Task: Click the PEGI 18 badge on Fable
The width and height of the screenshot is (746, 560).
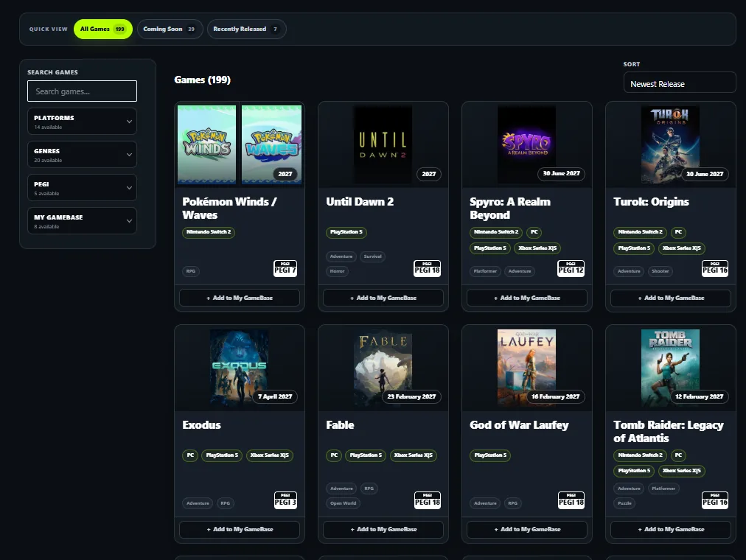Action: [428, 500]
